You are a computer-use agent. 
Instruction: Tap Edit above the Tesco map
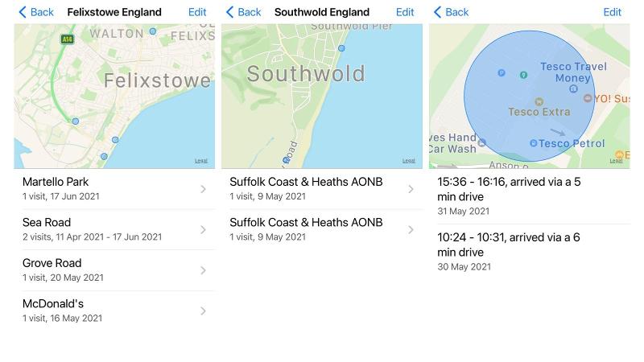click(612, 12)
